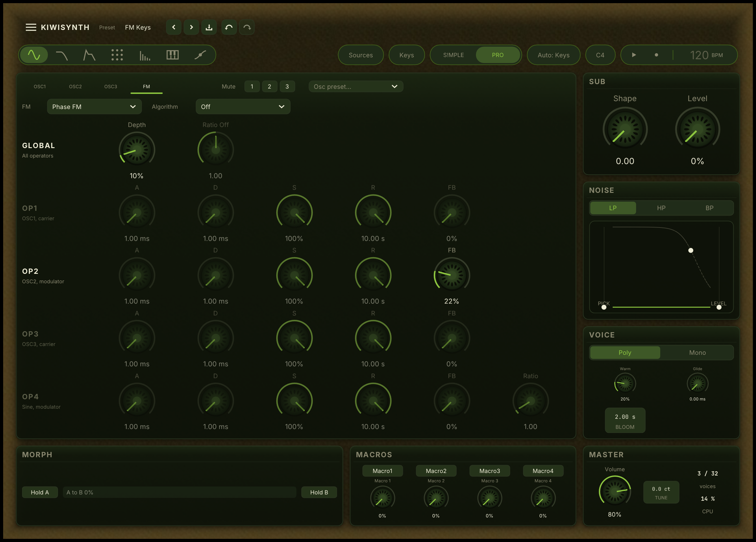
Task: Open the OSC3 tab
Action: (111, 86)
